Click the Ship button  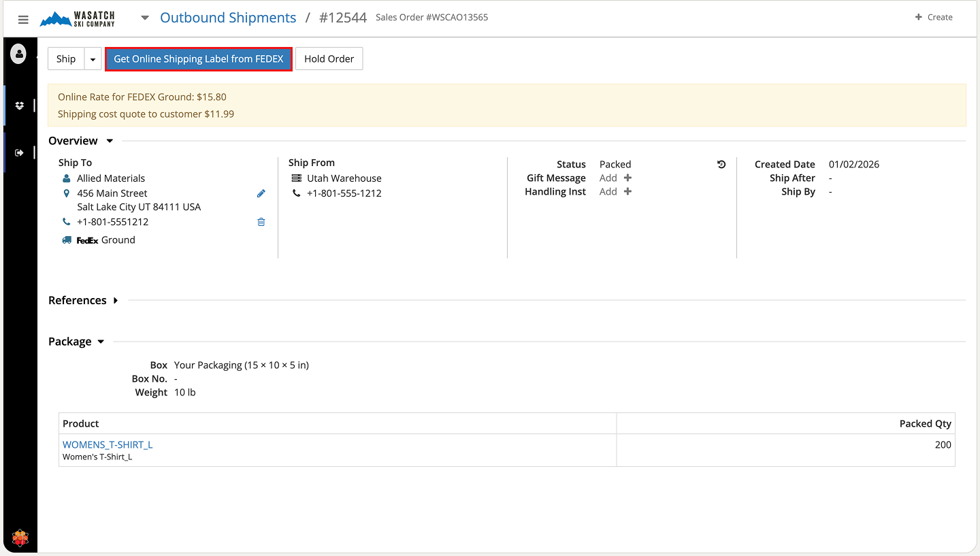66,59
